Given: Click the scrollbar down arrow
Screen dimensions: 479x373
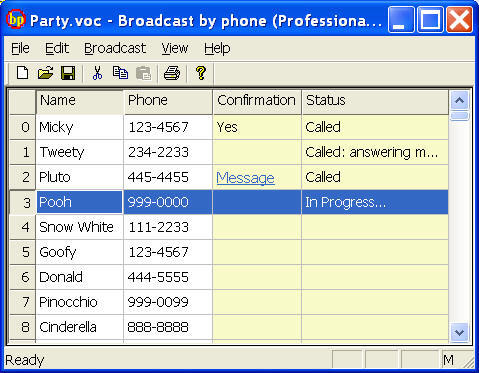Looking at the screenshot, I should 460,332.
